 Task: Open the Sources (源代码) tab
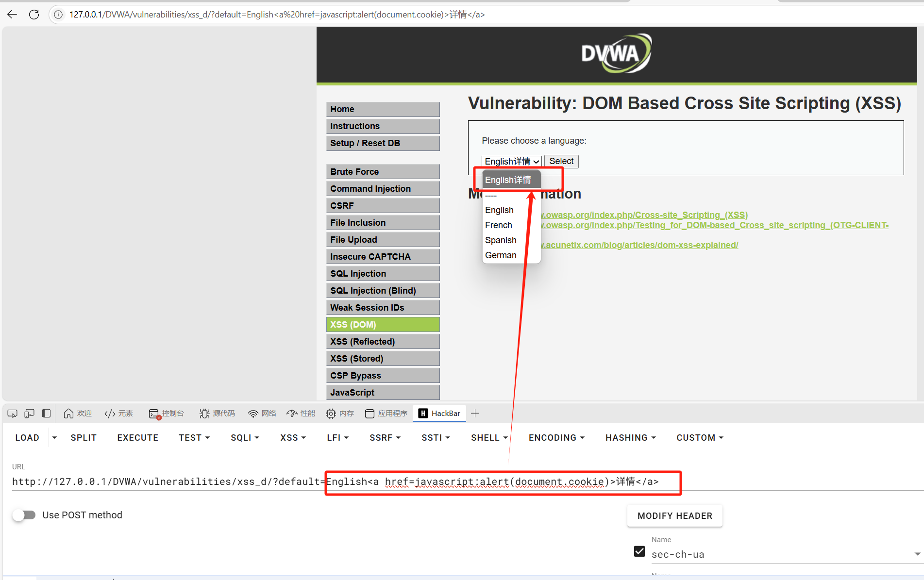tap(217, 414)
